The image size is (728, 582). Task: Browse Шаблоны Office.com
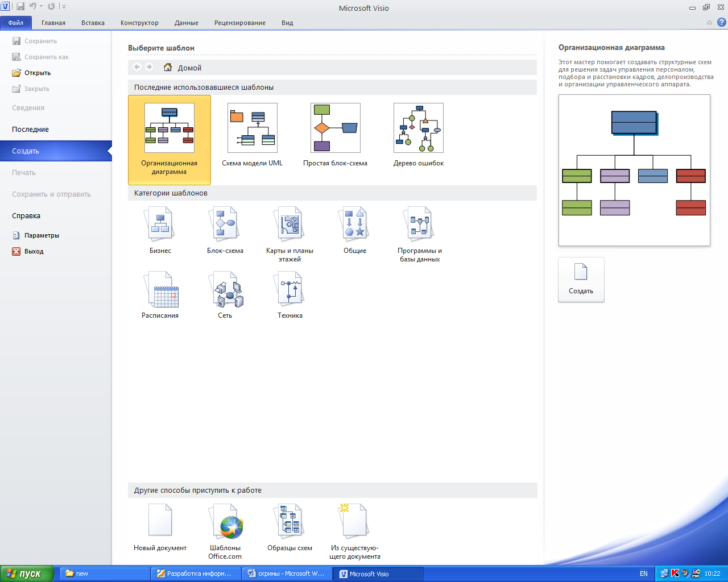(x=225, y=531)
